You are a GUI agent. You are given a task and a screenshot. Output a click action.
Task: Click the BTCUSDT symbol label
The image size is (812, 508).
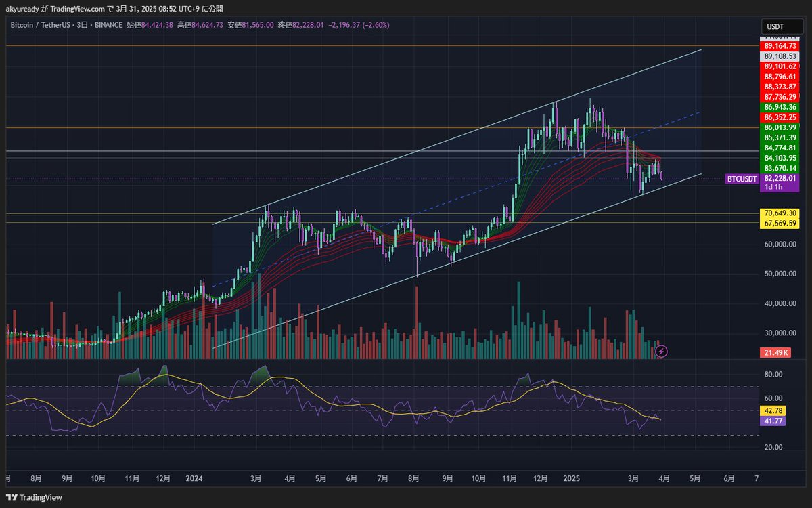point(742,179)
